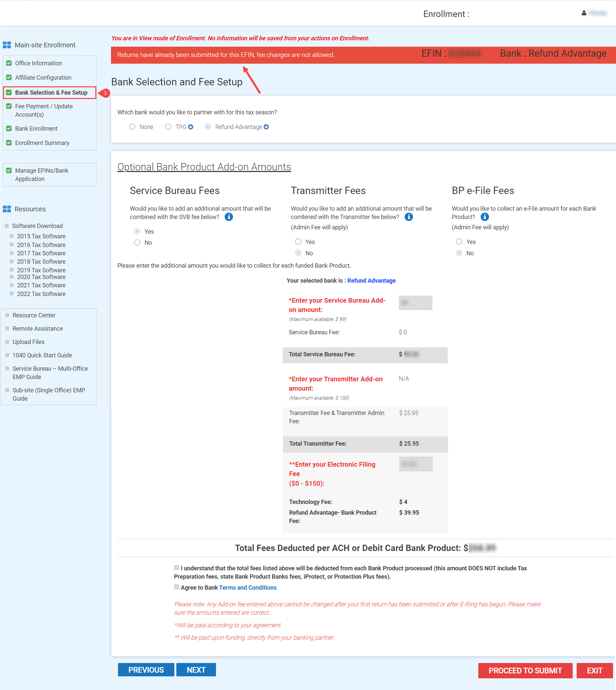Expand the TPG bank details arrow
Image resolution: width=616 pixels, height=690 pixels.
191,127
